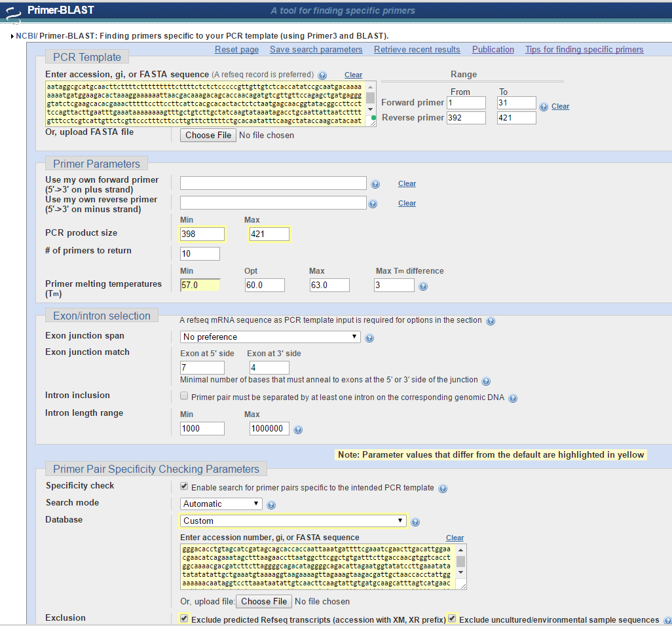Open the Database Custom dropdown
This screenshot has width=672, height=626.
click(x=293, y=521)
